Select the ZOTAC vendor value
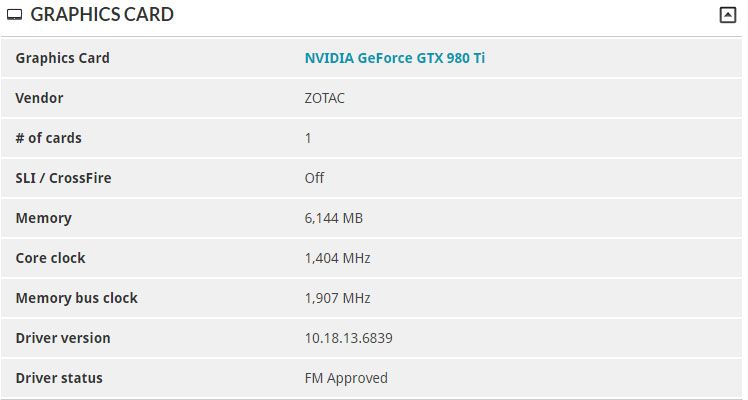Screen dimensions: 748x400 324,98
